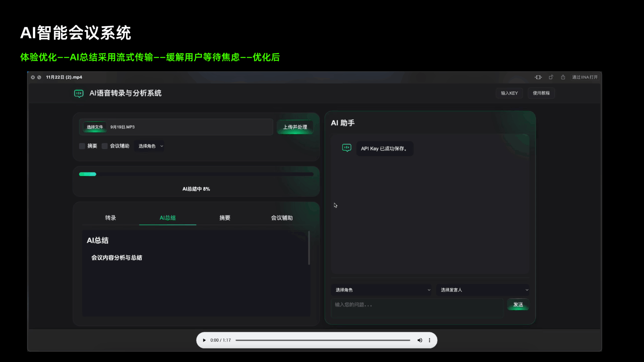The height and width of the screenshot is (362, 644).
Task: Click the share icon in the title bar
Action: (x=563, y=77)
